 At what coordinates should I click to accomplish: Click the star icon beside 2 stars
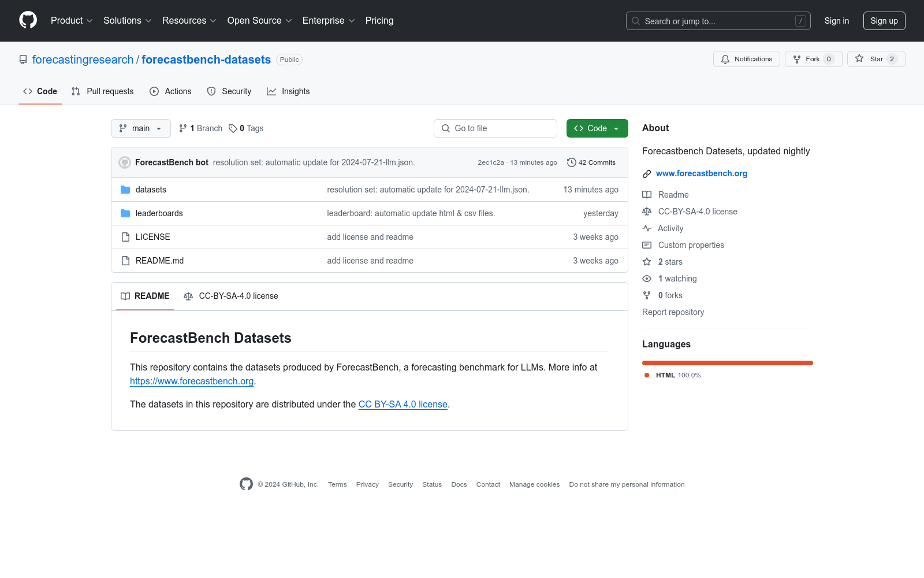pos(647,262)
